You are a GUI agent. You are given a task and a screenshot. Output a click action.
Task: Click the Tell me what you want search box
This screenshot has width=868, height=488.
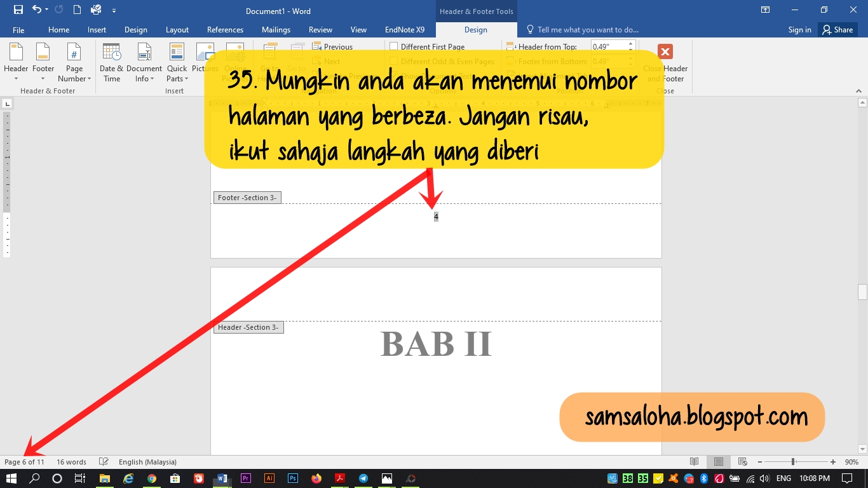(581, 30)
